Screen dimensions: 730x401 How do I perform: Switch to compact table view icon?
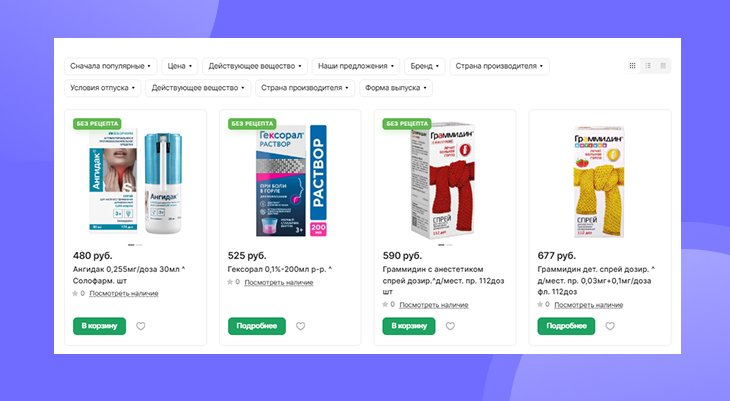click(x=663, y=66)
